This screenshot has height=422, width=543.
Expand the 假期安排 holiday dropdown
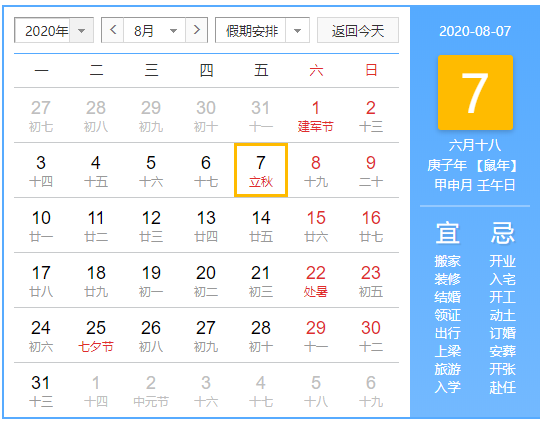coord(297,31)
